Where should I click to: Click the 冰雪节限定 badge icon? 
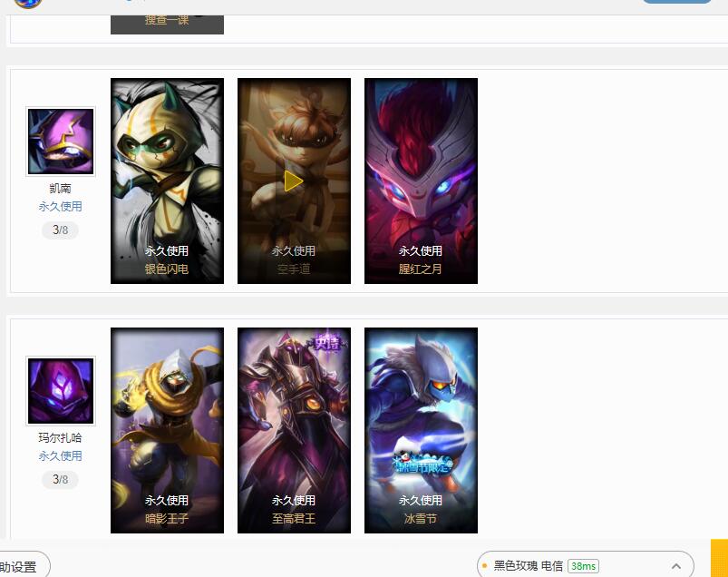click(422, 464)
